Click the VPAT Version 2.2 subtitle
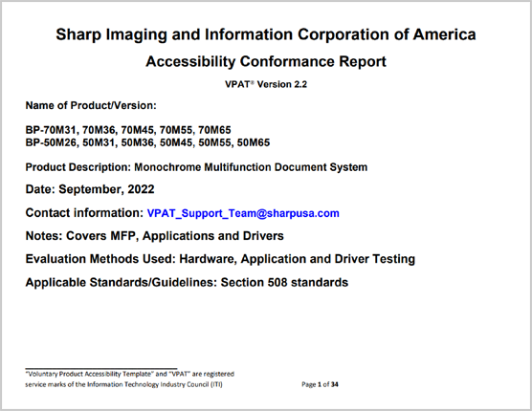Viewport: 532px width, 411px height. (x=266, y=84)
